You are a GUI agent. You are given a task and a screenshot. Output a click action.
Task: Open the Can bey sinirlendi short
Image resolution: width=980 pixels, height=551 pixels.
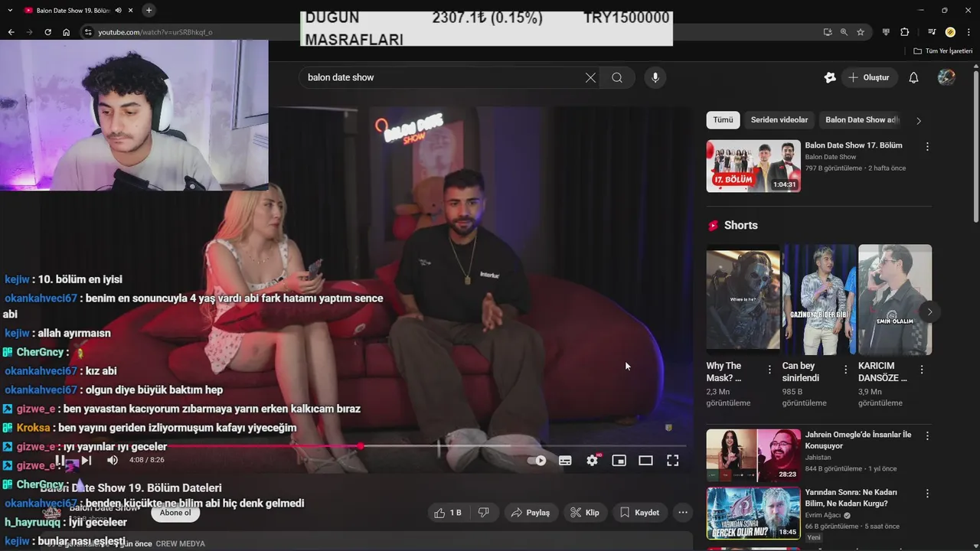pyautogui.click(x=818, y=299)
